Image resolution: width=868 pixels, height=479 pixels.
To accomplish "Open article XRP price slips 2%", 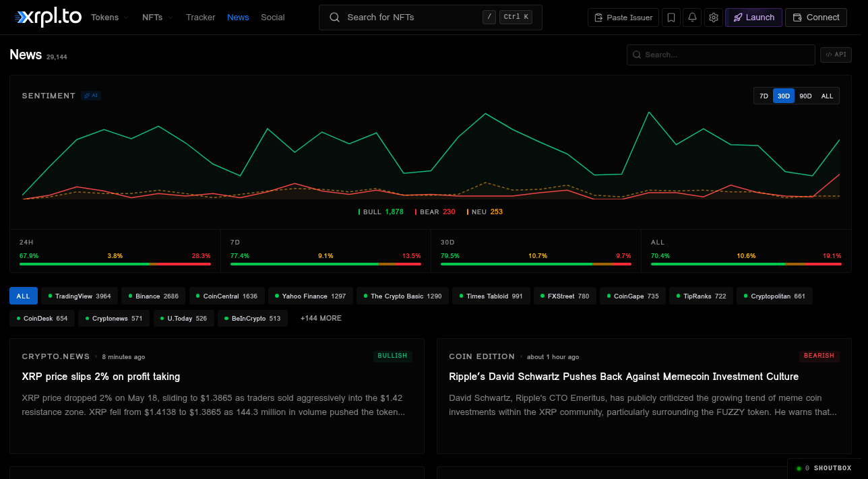I will [x=101, y=377].
